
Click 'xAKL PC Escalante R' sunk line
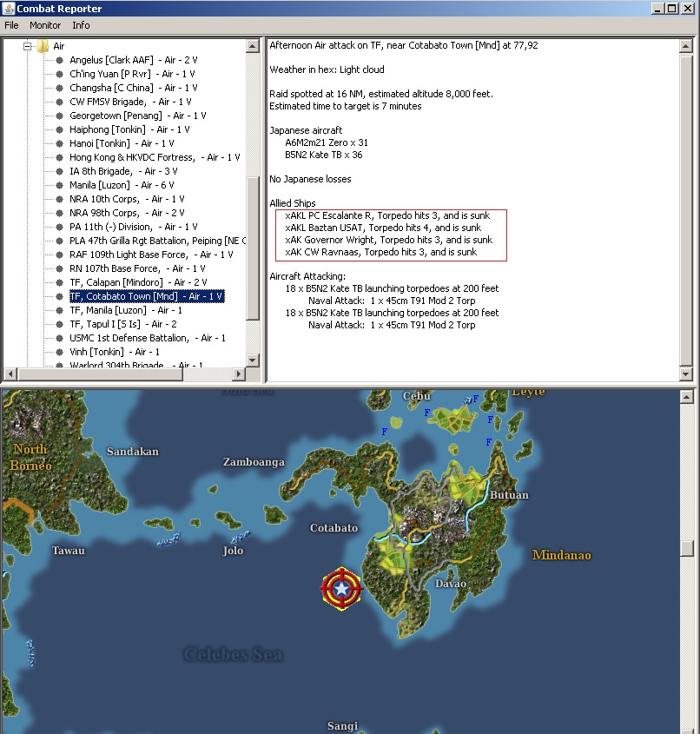387,215
